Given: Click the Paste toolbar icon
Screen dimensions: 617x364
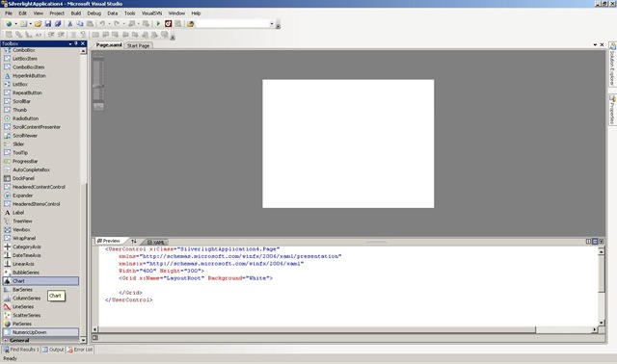Looking at the screenshot, I should click(x=90, y=24).
